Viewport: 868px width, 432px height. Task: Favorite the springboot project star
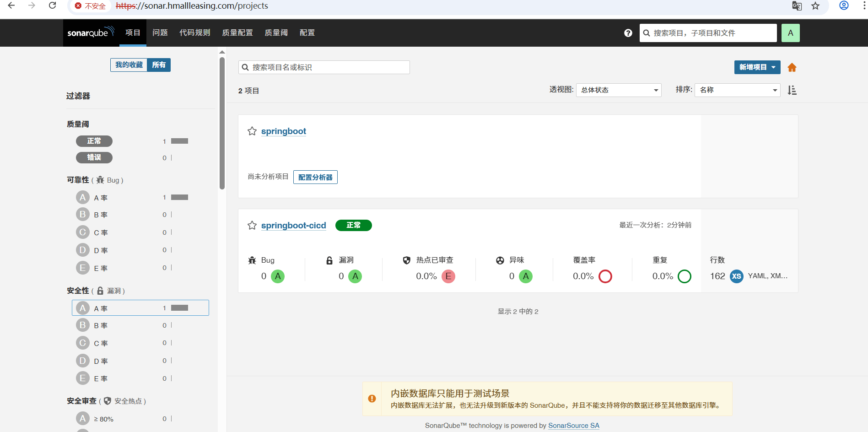(252, 131)
